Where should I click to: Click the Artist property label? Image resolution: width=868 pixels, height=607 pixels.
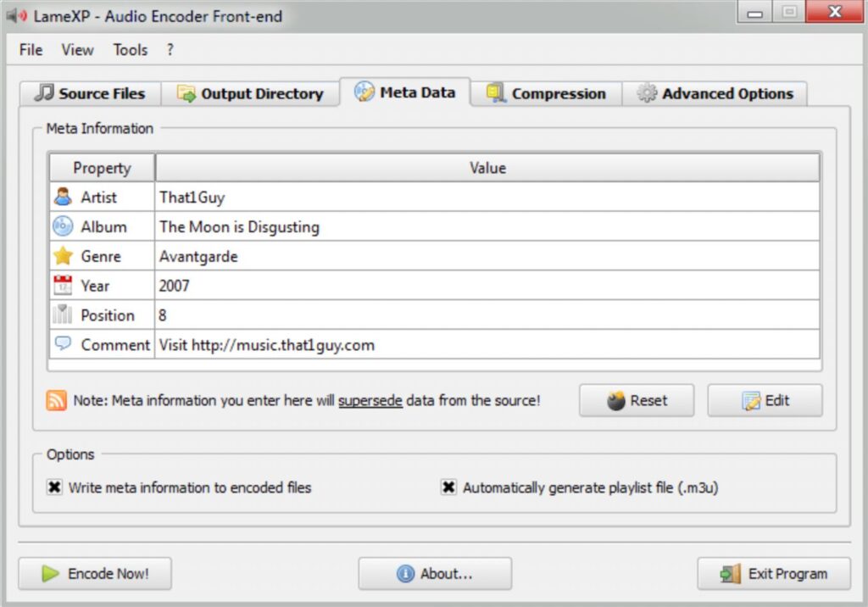click(99, 198)
